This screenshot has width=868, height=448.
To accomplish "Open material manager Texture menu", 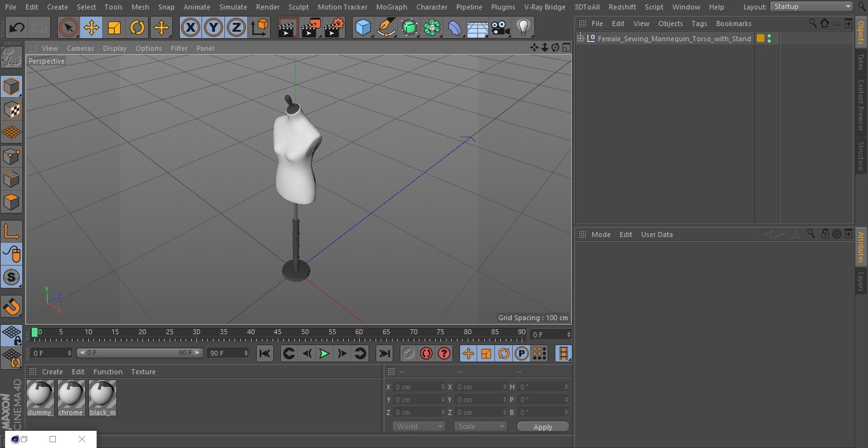I will tap(143, 372).
